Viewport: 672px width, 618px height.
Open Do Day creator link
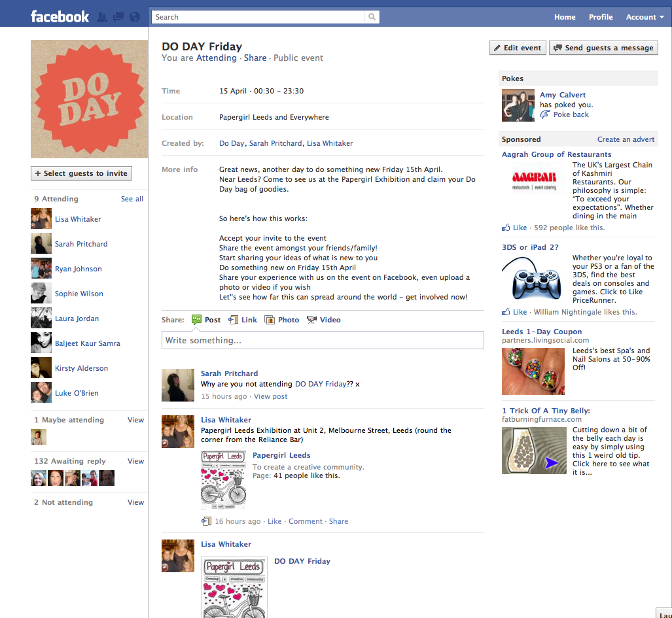[x=232, y=143]
